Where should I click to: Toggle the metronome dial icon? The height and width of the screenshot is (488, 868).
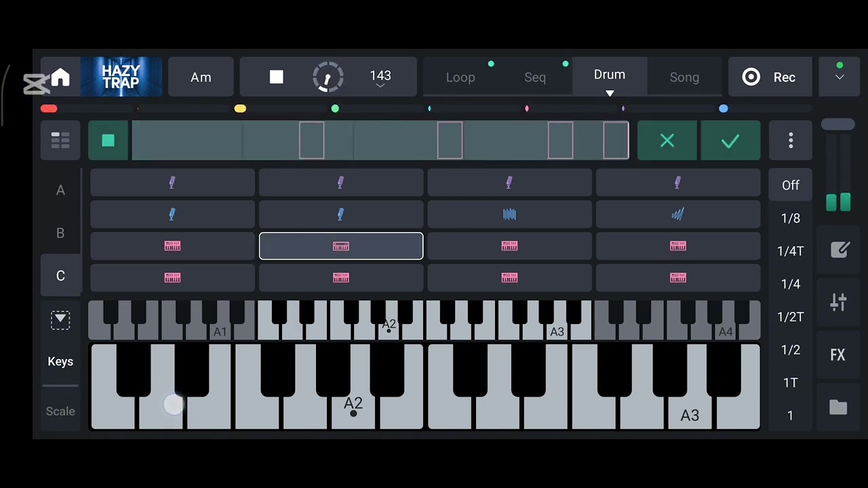coord(328,77)
